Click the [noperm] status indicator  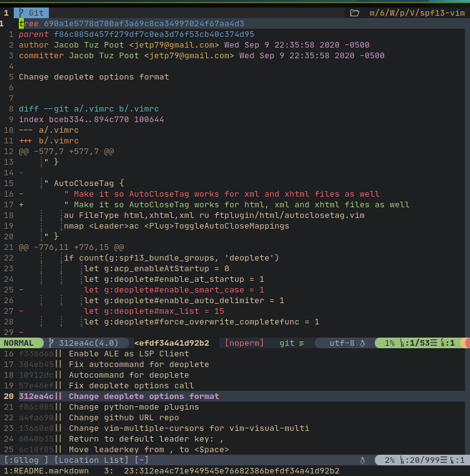tap(244, 343)
